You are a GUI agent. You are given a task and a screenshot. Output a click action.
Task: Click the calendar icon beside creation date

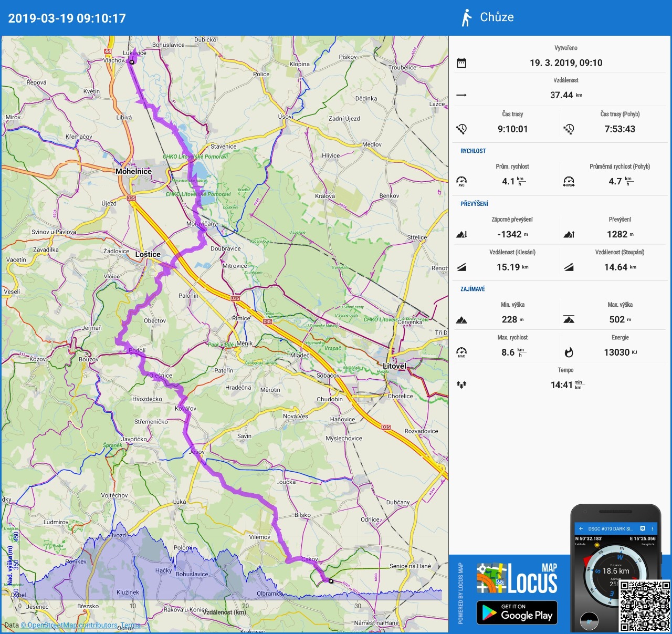click(461, 63)
